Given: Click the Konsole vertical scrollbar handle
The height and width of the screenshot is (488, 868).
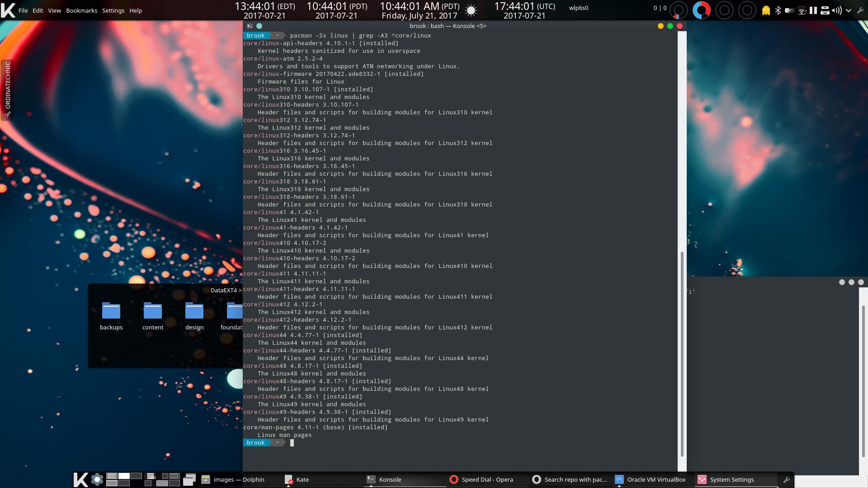Looking at the screenshot, I should pos(682,355).
